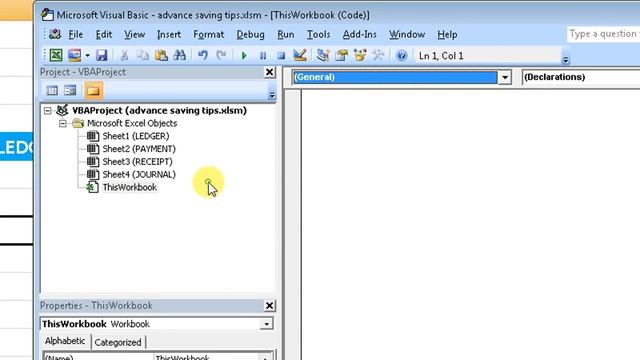The height and width of the screenshot is (360, 640).
Task: Click Project panel toolbar overflow arrow
Action: 272,95
